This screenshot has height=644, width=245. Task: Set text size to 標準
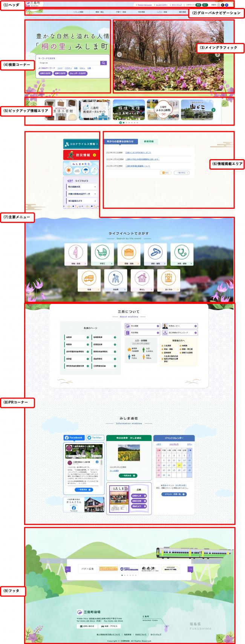click(198, 5)
